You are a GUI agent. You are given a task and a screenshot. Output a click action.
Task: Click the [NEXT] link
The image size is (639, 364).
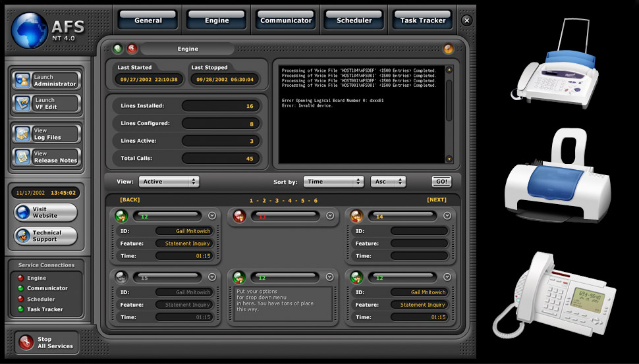(437, 200)
